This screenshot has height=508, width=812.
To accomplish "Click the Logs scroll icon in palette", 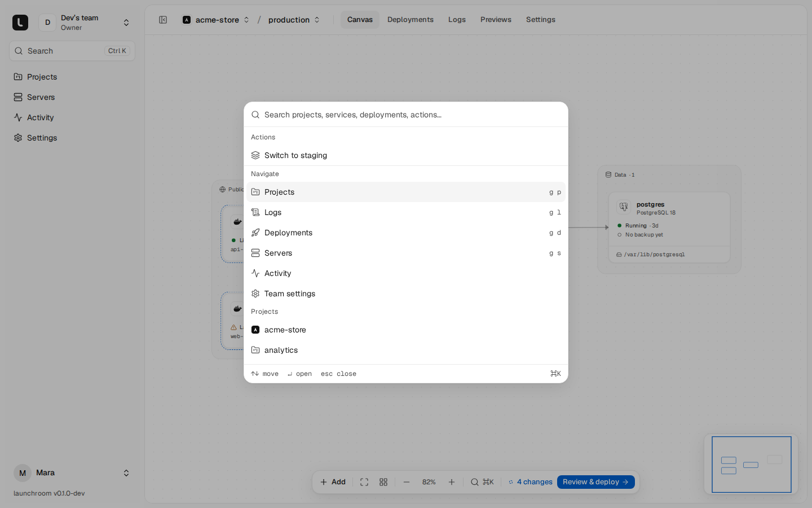I will (x=255, y=212).
